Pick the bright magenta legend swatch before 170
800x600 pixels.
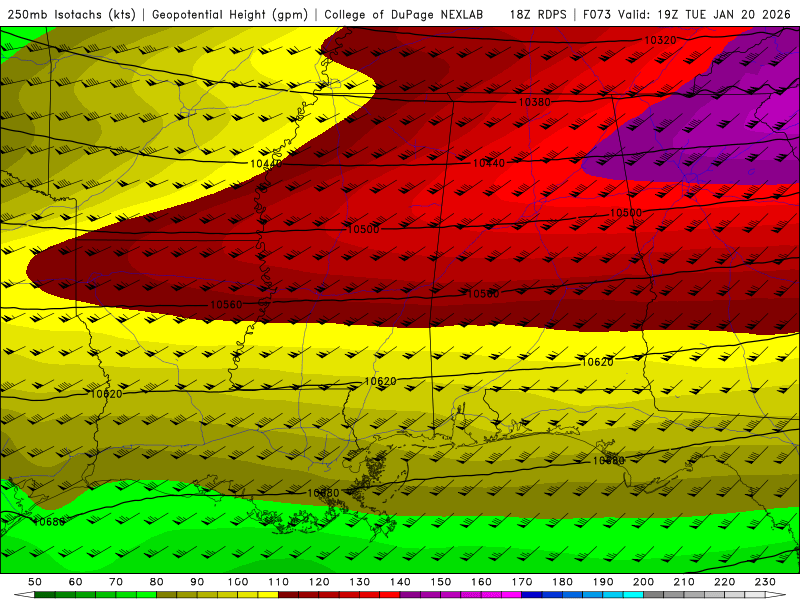coord(511,595)
